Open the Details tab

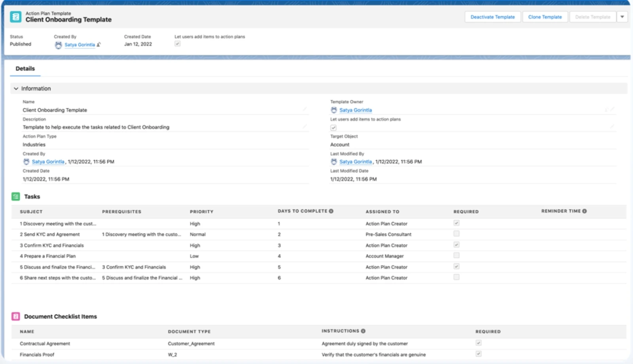[x=25, y=69]
